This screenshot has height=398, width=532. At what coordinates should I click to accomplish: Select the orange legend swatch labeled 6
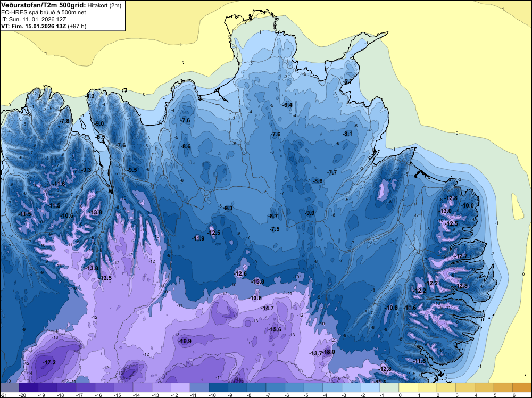pos(522,387)
